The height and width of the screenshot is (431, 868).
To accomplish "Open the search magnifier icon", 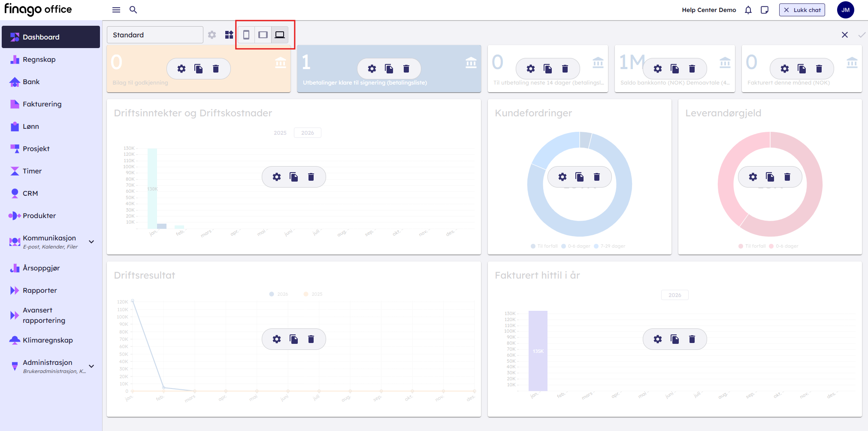I will click(x=133, y=10).
